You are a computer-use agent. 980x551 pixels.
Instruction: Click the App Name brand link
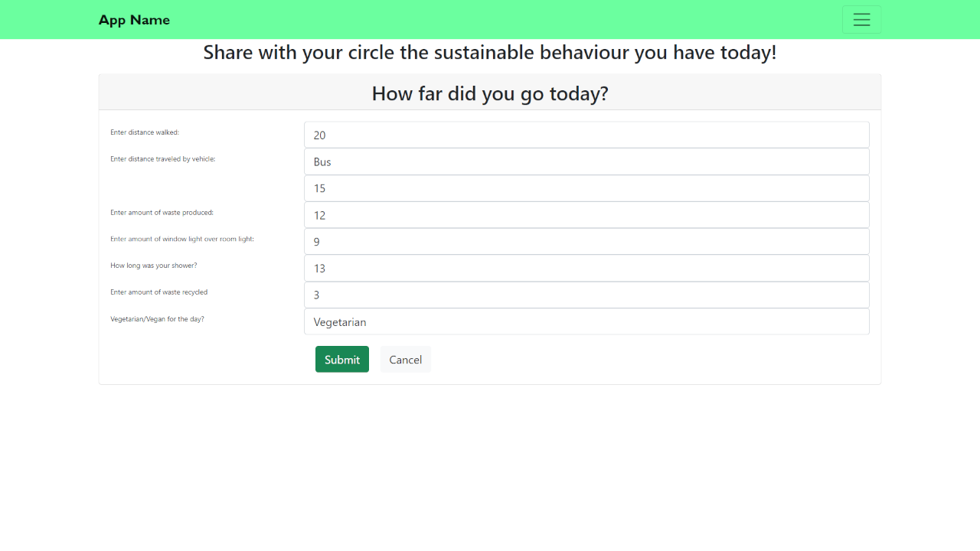[x=134, y=20]
